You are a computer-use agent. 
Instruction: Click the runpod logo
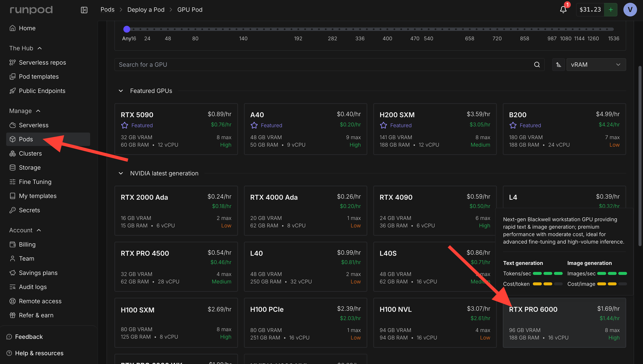pyautogui.click(x=31, y=10)
